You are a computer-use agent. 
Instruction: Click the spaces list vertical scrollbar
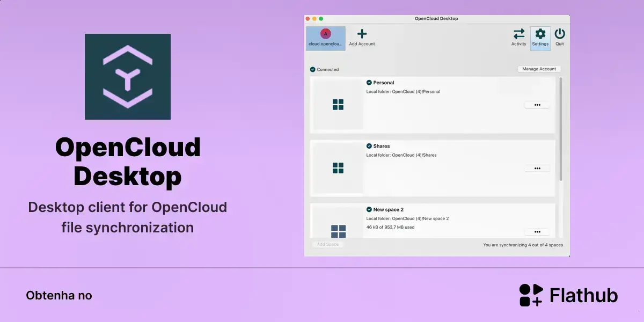561,129
